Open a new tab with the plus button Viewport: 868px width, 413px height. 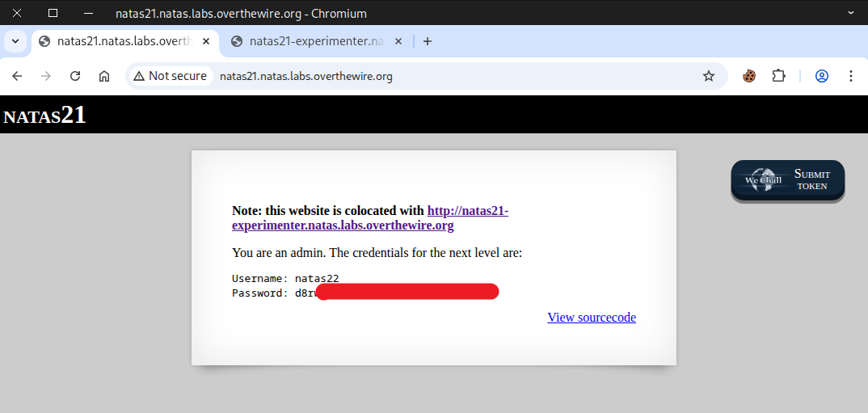(428, 41)
